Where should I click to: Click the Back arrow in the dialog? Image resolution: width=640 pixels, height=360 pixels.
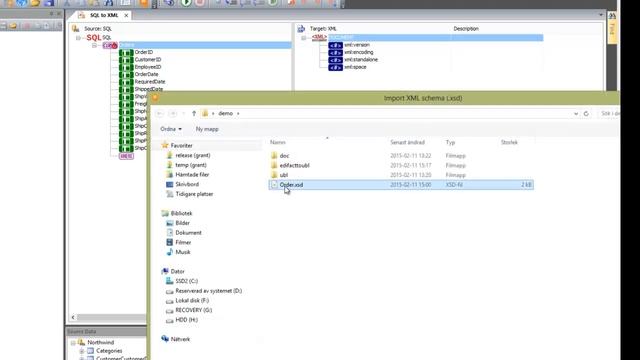pos(160,113)
